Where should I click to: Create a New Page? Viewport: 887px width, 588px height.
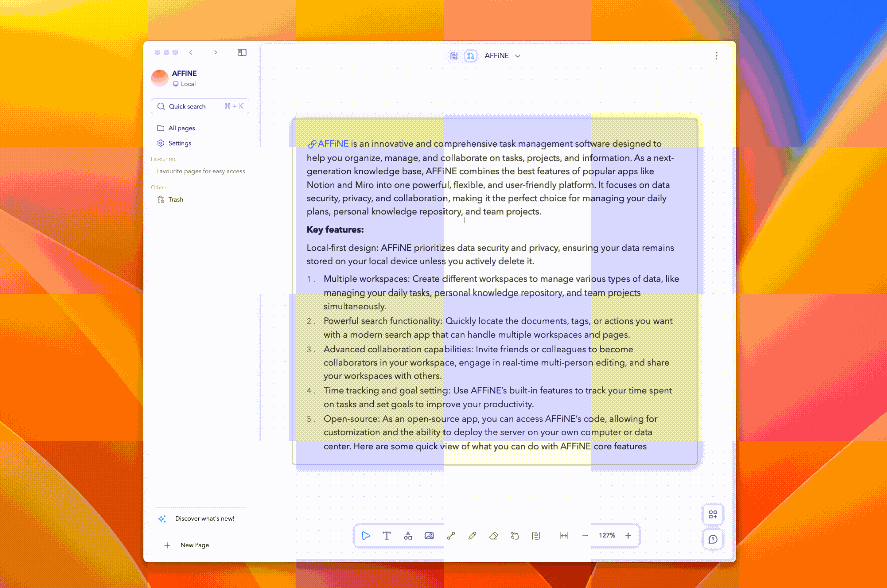(200, 545)
